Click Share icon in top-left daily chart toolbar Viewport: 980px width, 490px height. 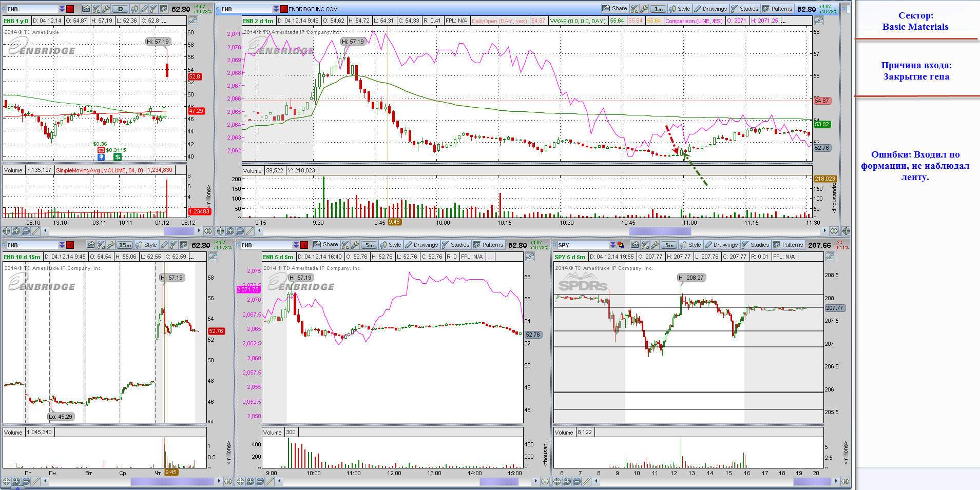[86, 9]
